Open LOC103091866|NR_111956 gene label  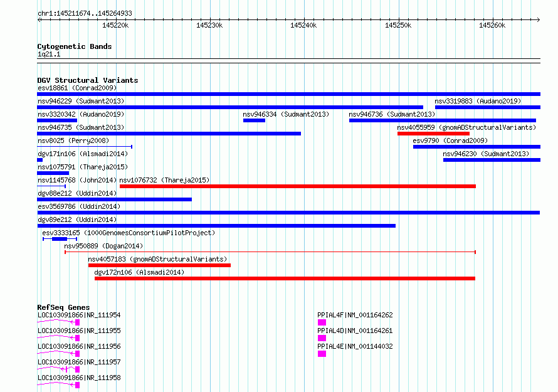pyautogui.click(x=79, y=346)
